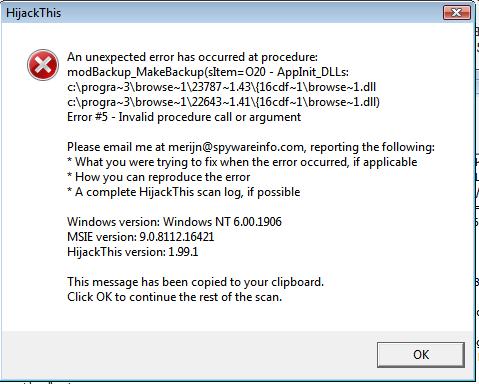Image resolution: width=479 pixels, height=384 pixels.
Task: Click the DLL path containing 23787~1.43
Action: point(221,87)
